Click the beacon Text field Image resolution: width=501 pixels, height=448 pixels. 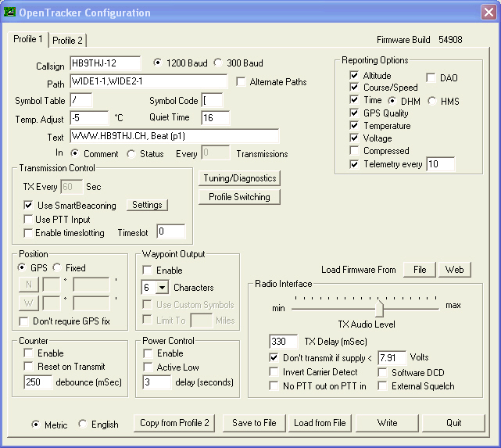[174, 136]
